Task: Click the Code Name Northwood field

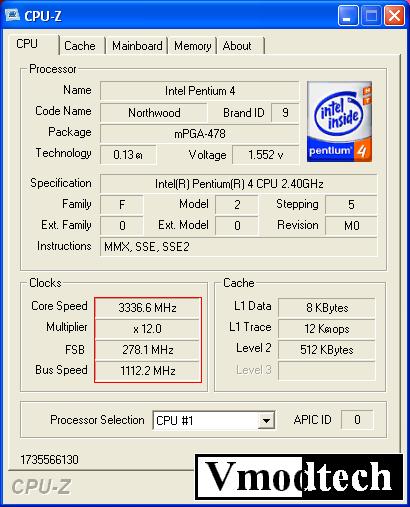Action: [154, 113]
